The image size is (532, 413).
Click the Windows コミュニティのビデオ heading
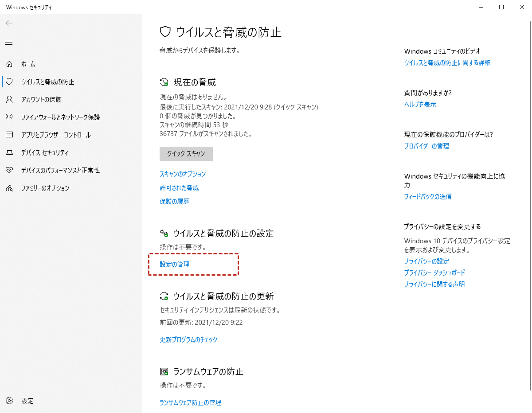tap(442, 51)
